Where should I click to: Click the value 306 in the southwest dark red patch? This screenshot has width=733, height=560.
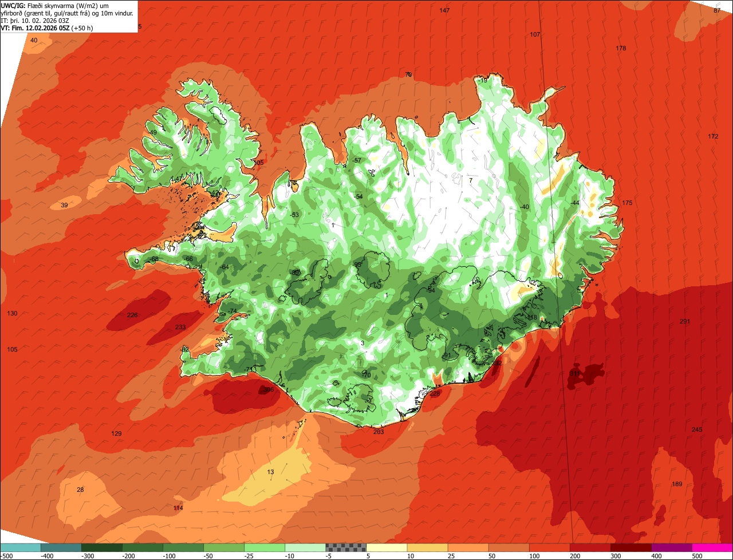click(x=268, y=389)
